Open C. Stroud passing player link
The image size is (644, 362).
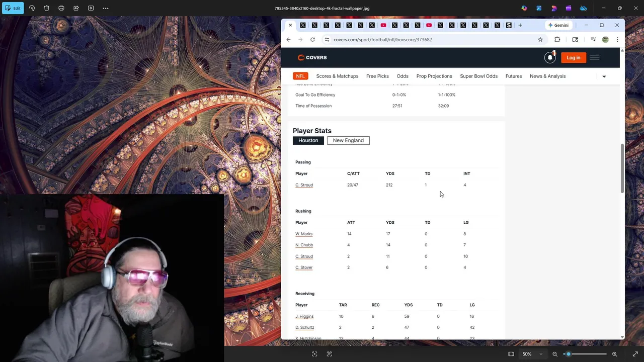pos(304,185)
